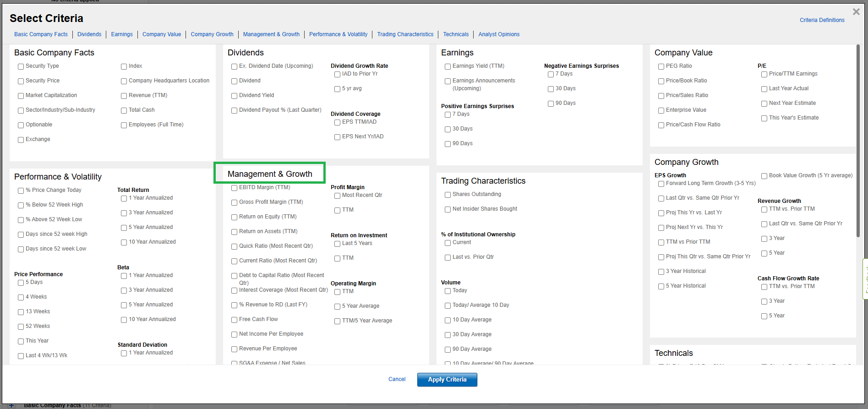Close the Select Criteria dialog
Screen dimensions: 868x409
pos(856,12)
